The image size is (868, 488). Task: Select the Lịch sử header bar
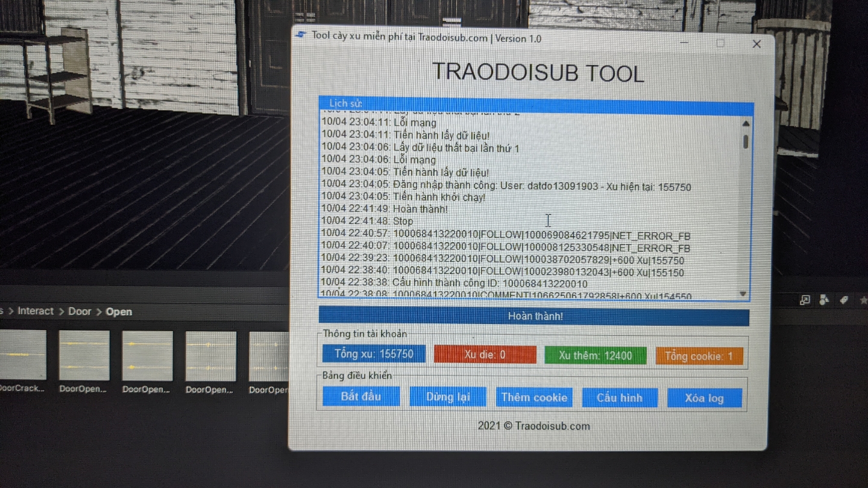click(536, 105)
